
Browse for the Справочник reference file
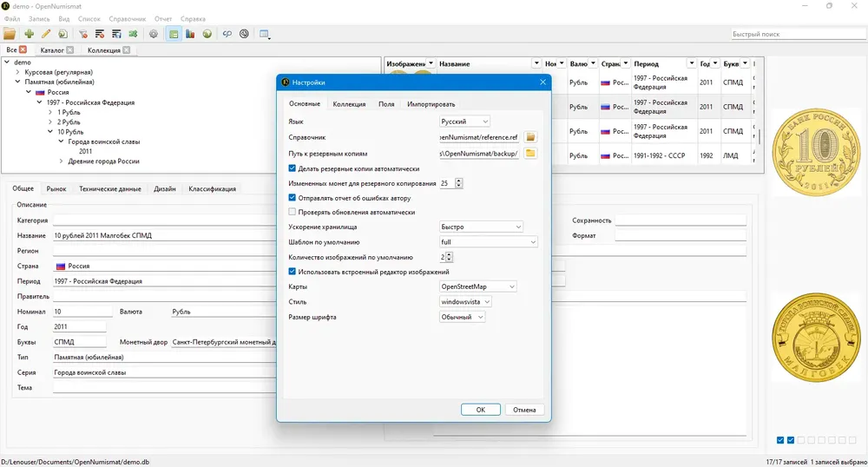(x=530, y=136)
